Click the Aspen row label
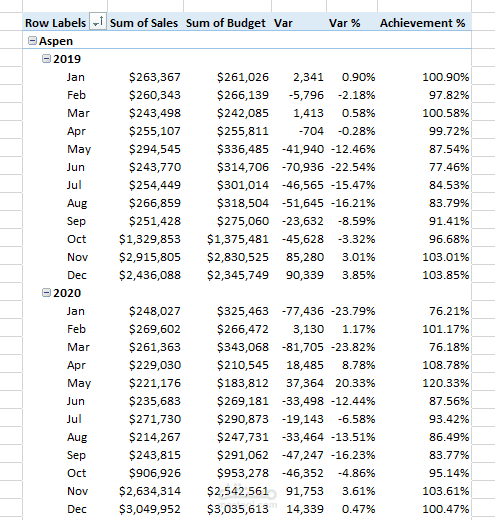This screenshot has height=520, width=495. (x=56, y=41)
